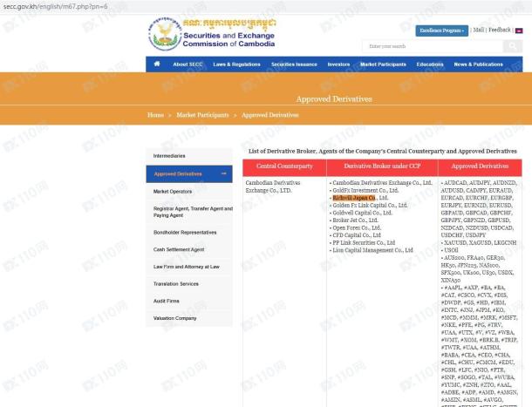Open the Excellence Program dropdown

442,31
